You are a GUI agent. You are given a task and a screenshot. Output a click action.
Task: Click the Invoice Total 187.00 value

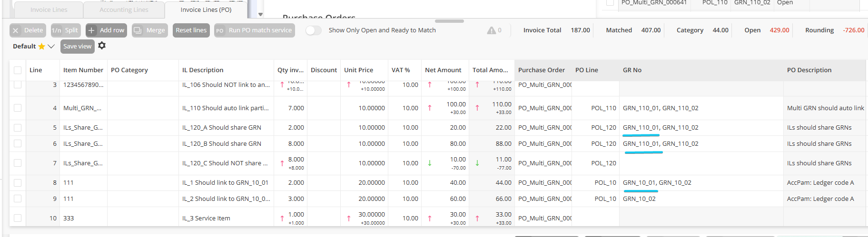(580, 30)
